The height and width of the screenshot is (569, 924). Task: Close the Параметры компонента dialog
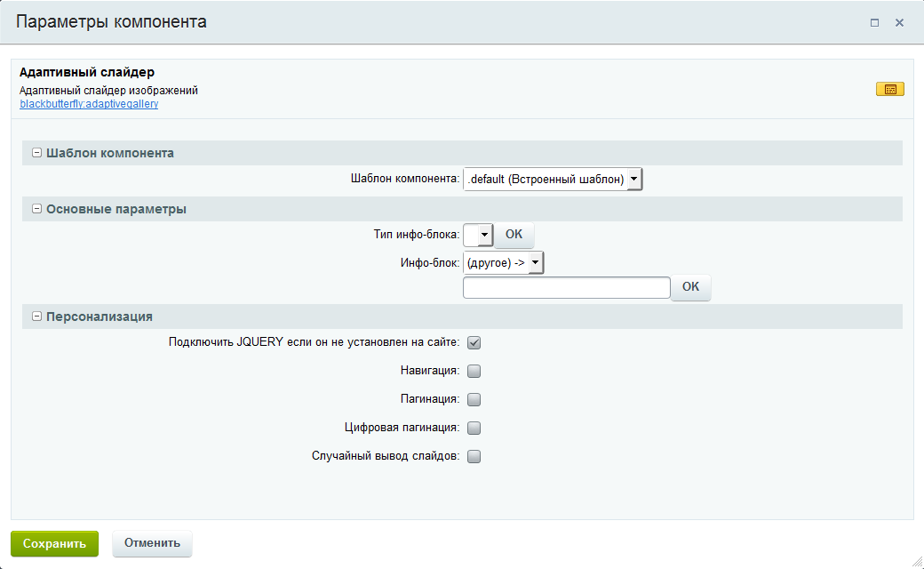pyautogui.click(x=899, y=23)
